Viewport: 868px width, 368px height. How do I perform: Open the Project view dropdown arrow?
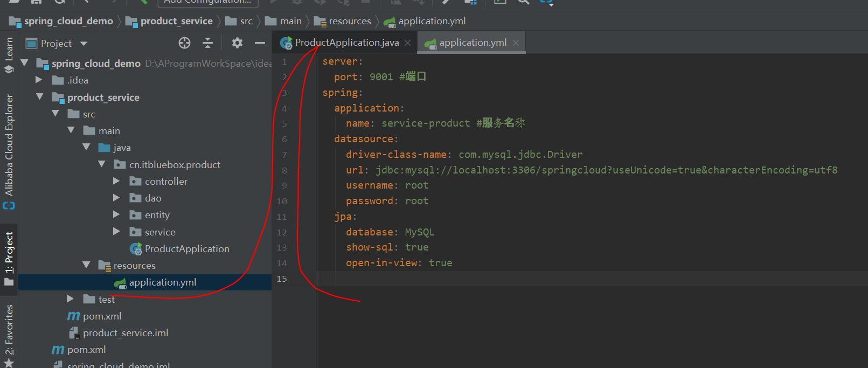click(84, 44)
